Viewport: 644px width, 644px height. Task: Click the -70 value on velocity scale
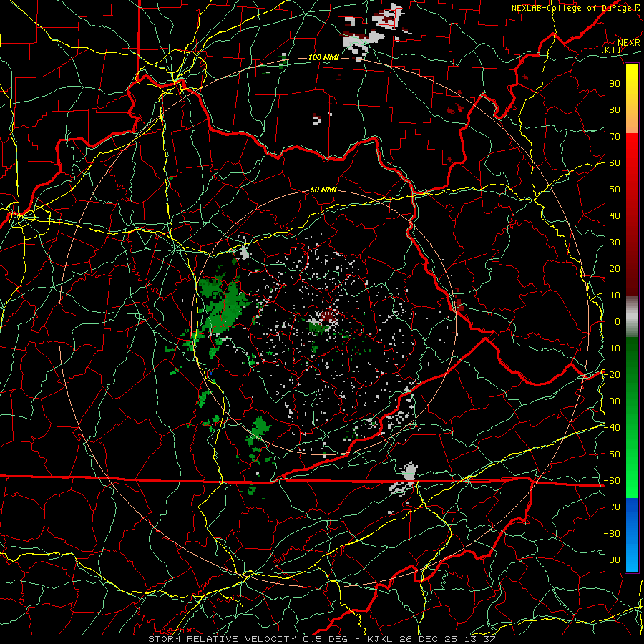[x=612, y=507]
